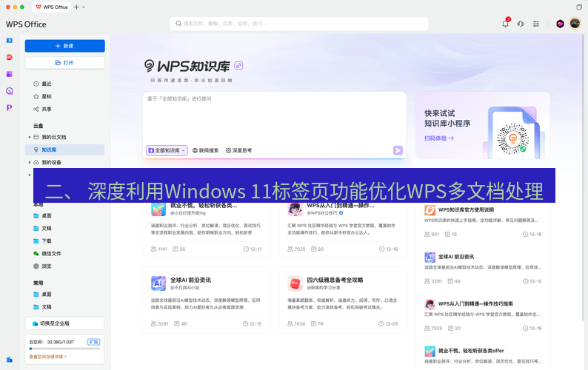Click @WPS办公技巧 author name
Screen dimensions: 588x370
321,213
